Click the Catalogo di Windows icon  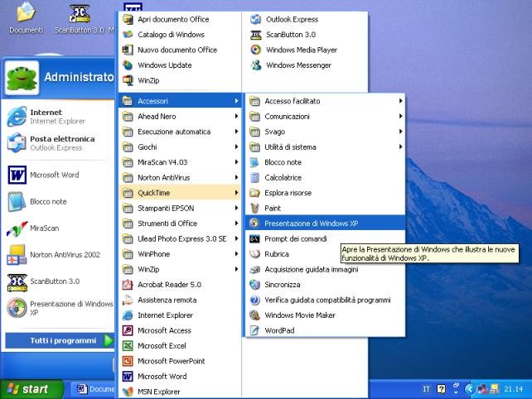(x=128, y=35)
